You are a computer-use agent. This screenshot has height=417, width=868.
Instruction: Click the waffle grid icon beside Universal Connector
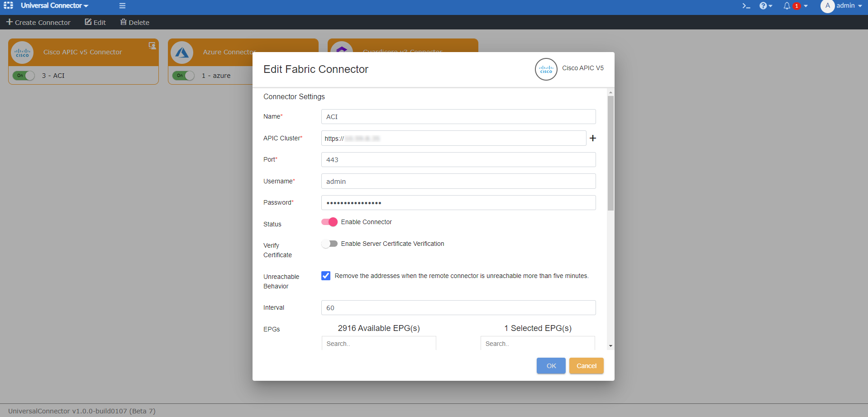click(8, 5)
